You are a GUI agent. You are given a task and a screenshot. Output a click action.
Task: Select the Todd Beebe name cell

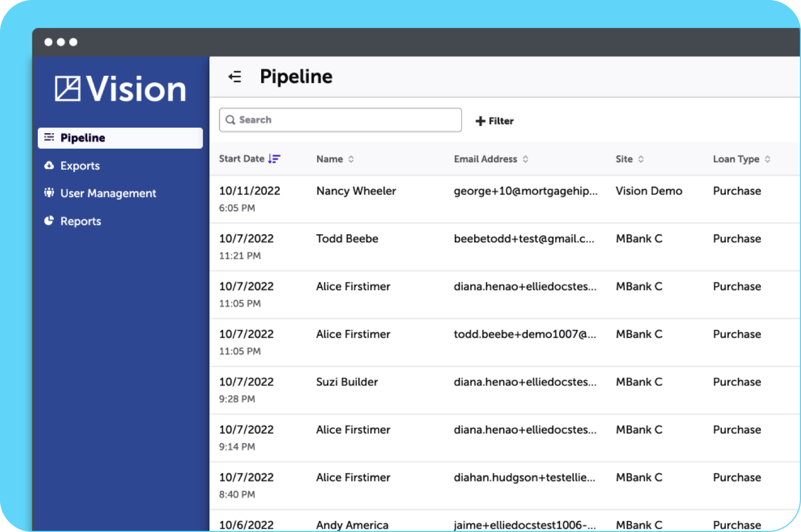(x=347, y=239)
